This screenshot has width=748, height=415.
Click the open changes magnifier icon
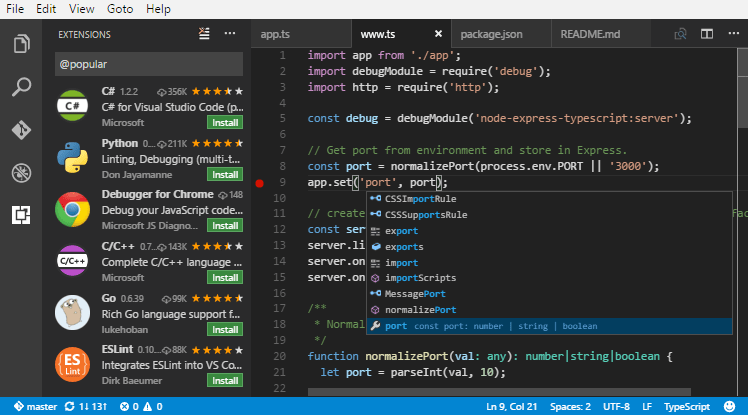tap(681, 34)
